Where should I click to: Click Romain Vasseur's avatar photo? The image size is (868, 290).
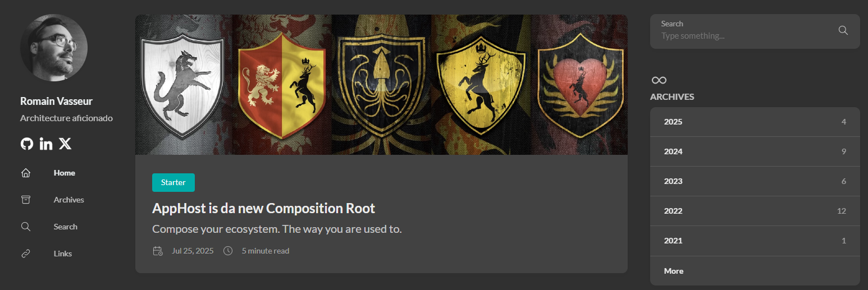point(54,48)
